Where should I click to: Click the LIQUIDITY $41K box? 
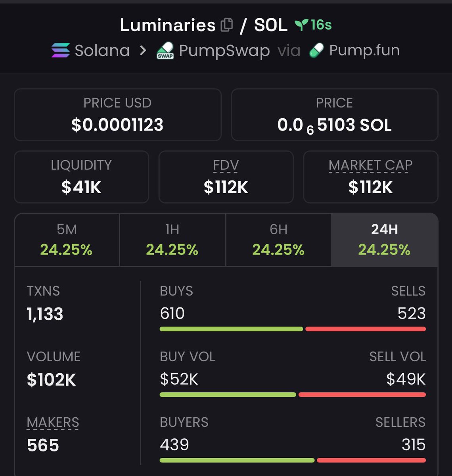81,177
